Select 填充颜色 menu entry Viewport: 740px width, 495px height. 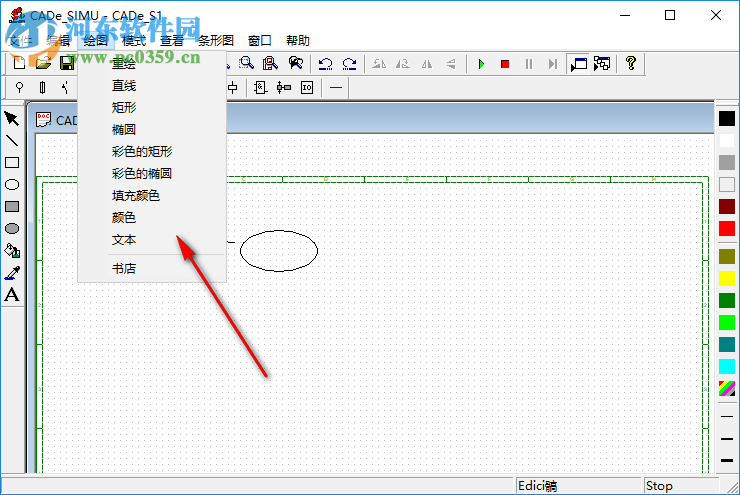coord(151,196)
